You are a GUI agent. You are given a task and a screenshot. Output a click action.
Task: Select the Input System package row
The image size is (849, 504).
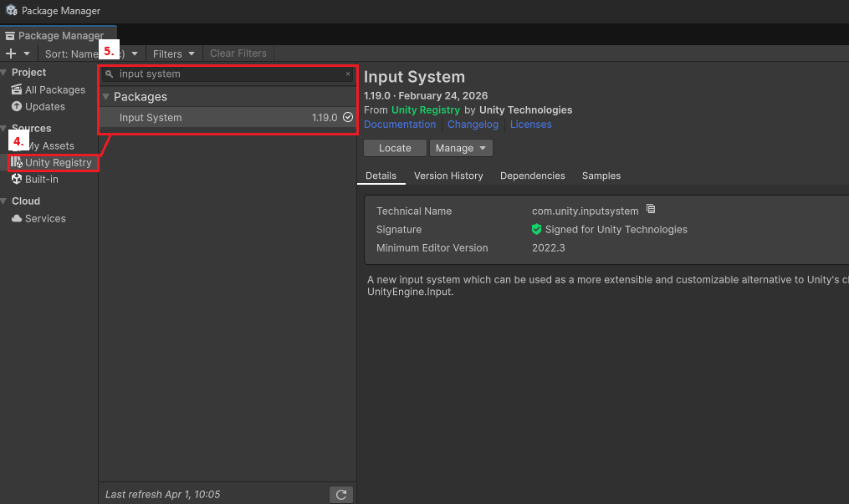pos(228,117)
